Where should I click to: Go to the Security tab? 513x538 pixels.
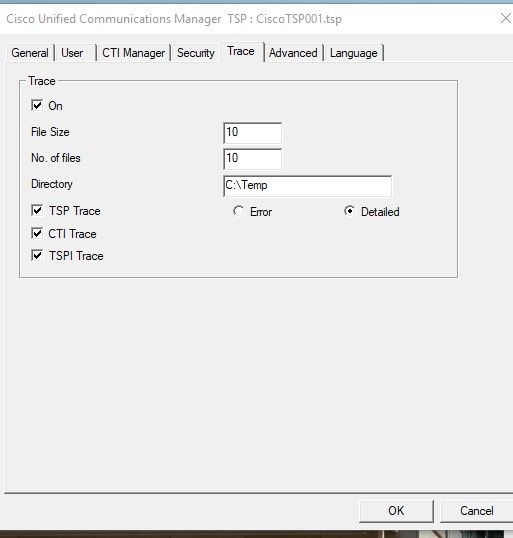pos(196,53)
